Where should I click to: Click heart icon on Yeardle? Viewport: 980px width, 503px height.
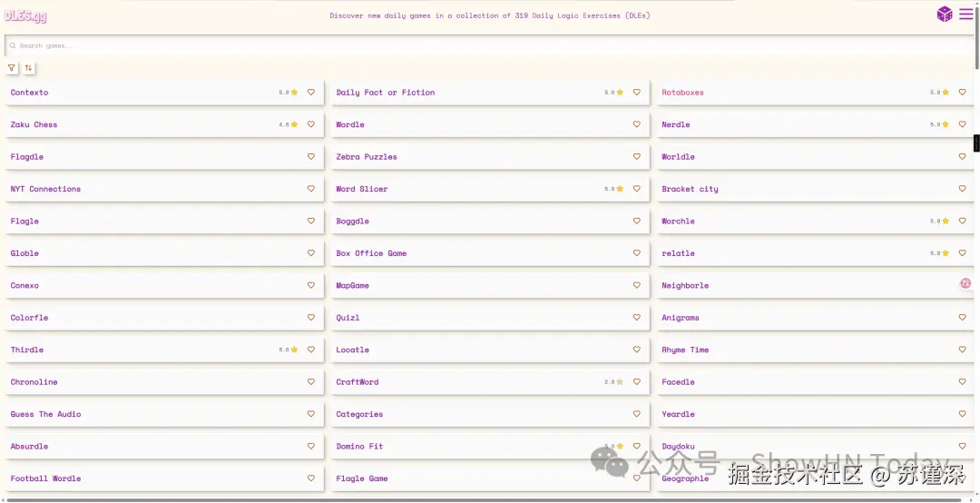(x=962, y=413)
